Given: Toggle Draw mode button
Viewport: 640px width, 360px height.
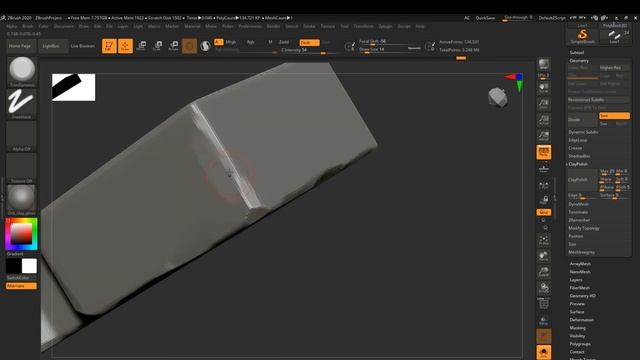Looking at the screenshot, I should click(125, 46).
